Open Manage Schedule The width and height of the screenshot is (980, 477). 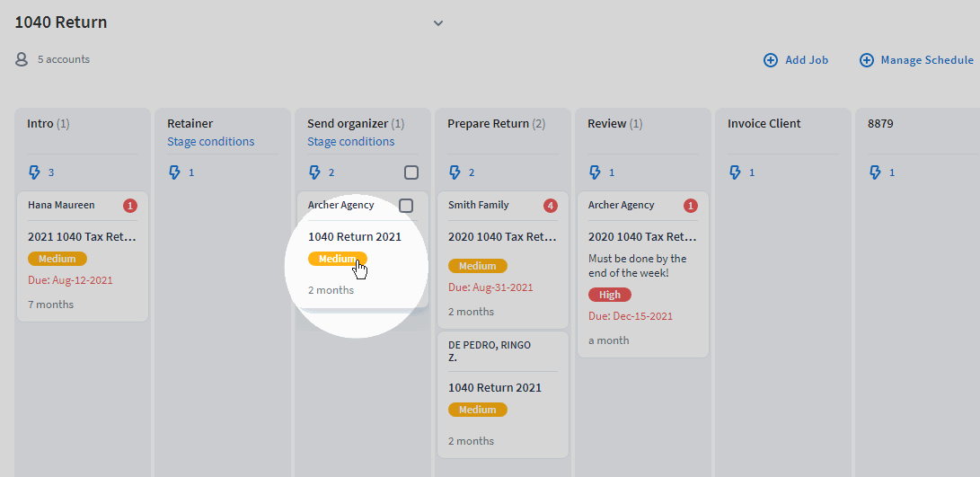click(916, 60)
